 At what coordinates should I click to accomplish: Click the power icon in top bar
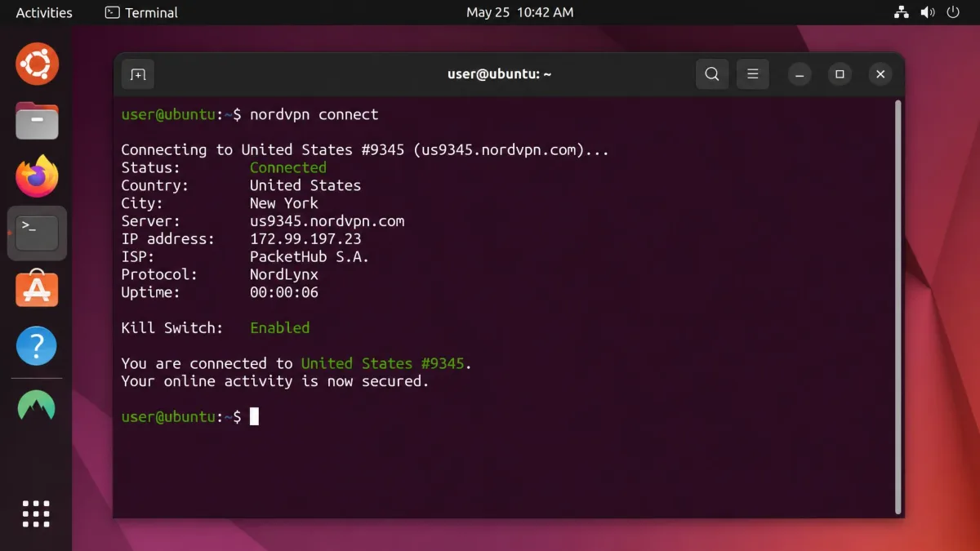pos(952,12)
